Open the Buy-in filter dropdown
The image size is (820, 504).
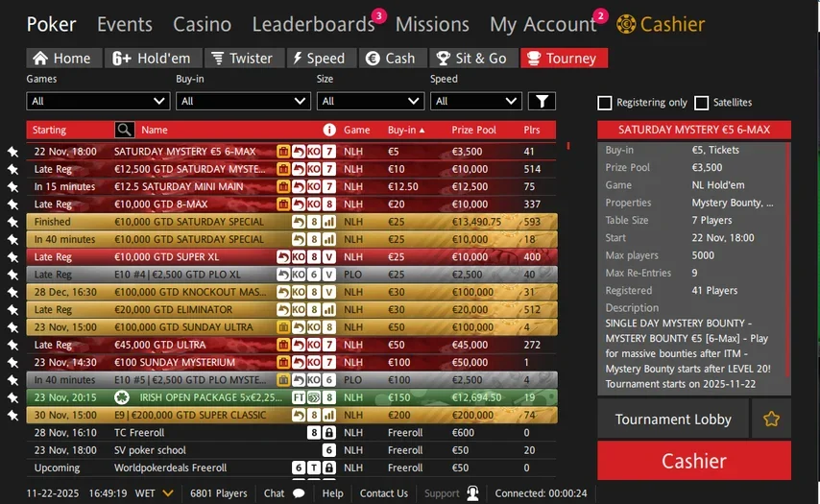244,101
